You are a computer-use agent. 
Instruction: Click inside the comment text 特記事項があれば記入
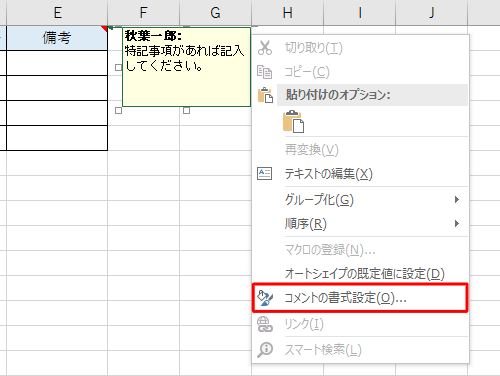184,51
